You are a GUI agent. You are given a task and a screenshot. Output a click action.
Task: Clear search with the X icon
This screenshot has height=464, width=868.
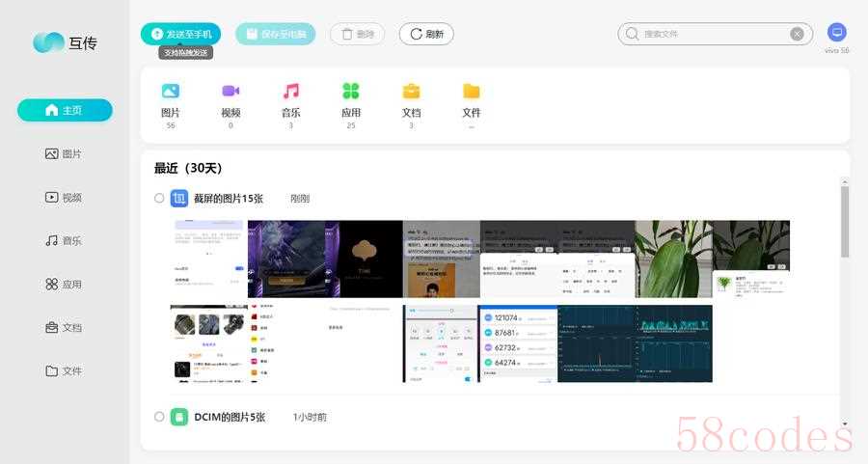coord(797,34)
